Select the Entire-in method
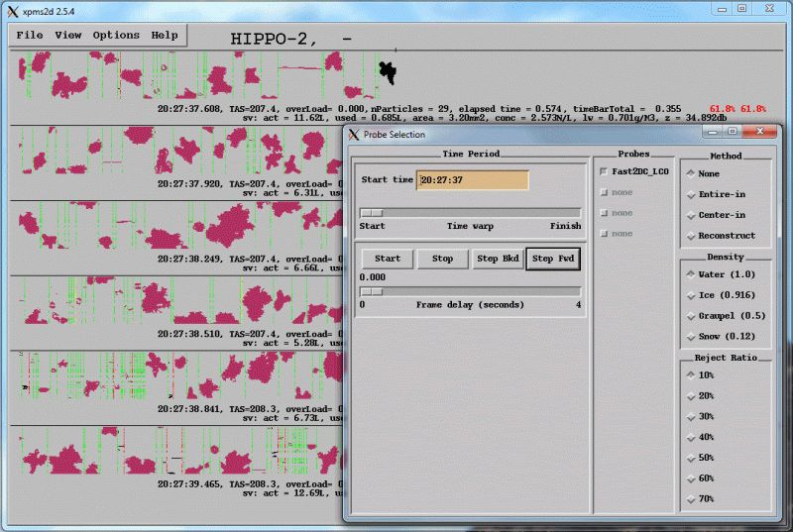Image resolution: width=793 pixels, height=532 pixels. pos(689,194)
